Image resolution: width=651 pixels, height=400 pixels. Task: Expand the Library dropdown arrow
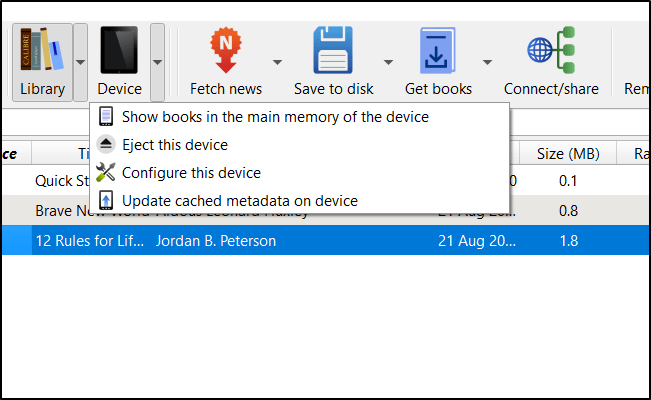(x=81, y=62)
